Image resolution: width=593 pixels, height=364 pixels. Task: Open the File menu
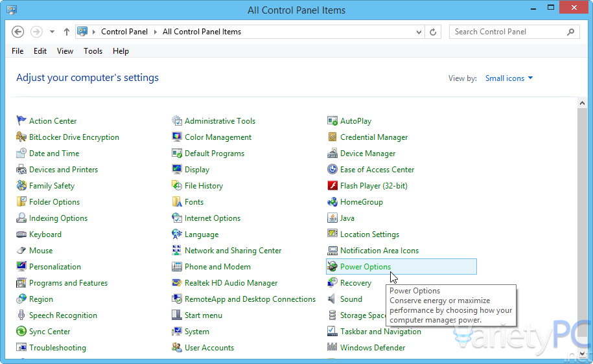coord(17,51)
